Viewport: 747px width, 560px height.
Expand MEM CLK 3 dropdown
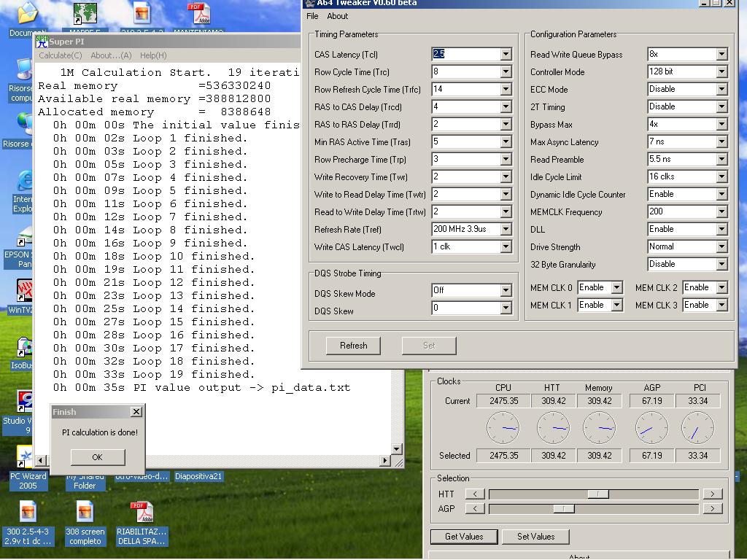click(721, 305)
